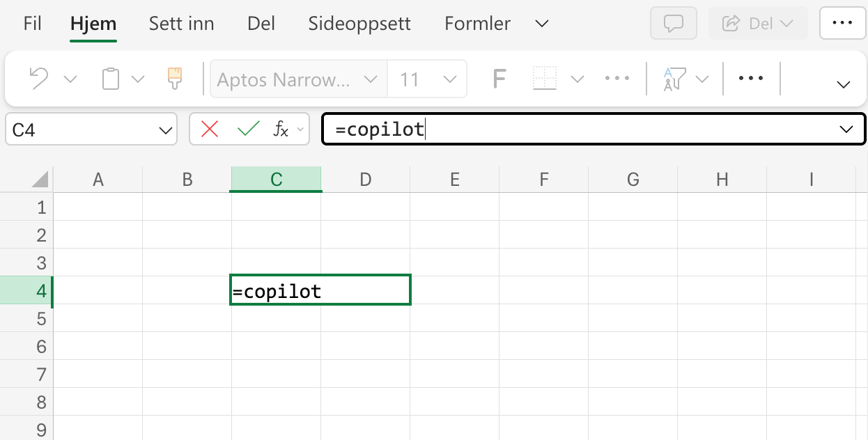Cancel formula entry with the red X
This screenshot has height=440, width=868.
[x=210, y=129]
